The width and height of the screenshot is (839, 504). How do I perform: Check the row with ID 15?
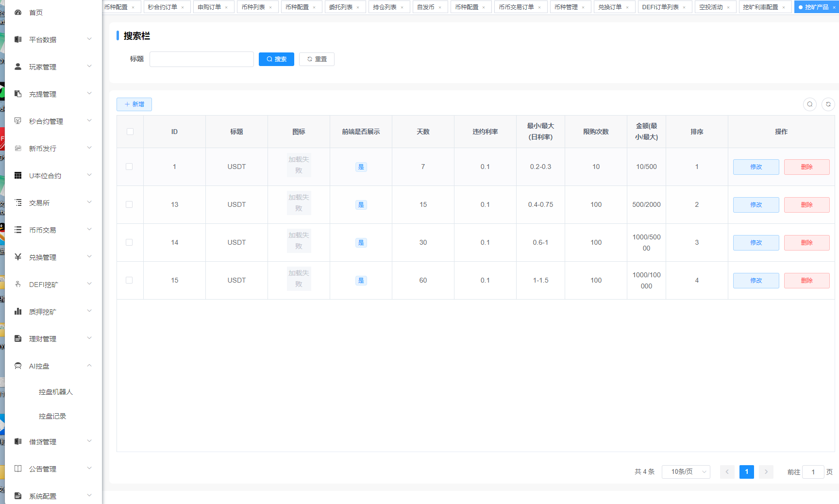point(129,280)
